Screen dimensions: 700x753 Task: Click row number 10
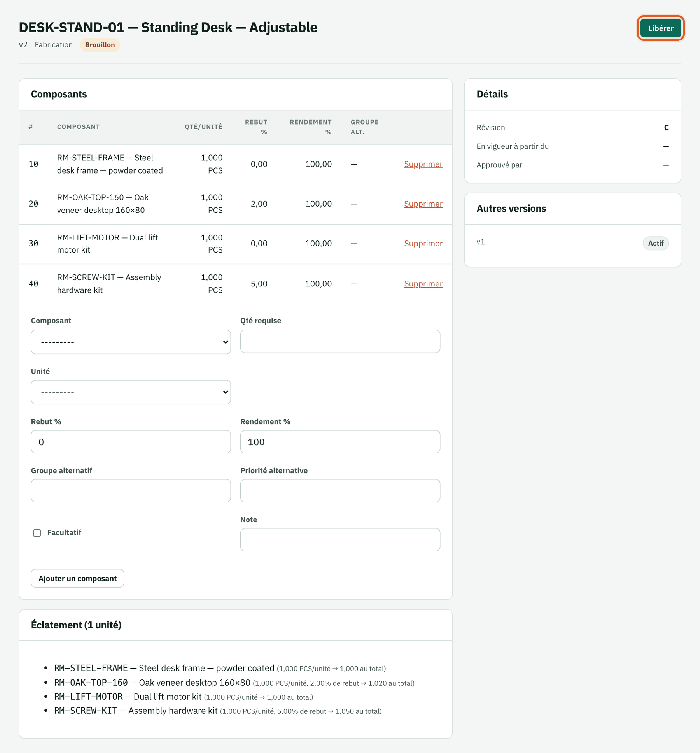[33, 164]
